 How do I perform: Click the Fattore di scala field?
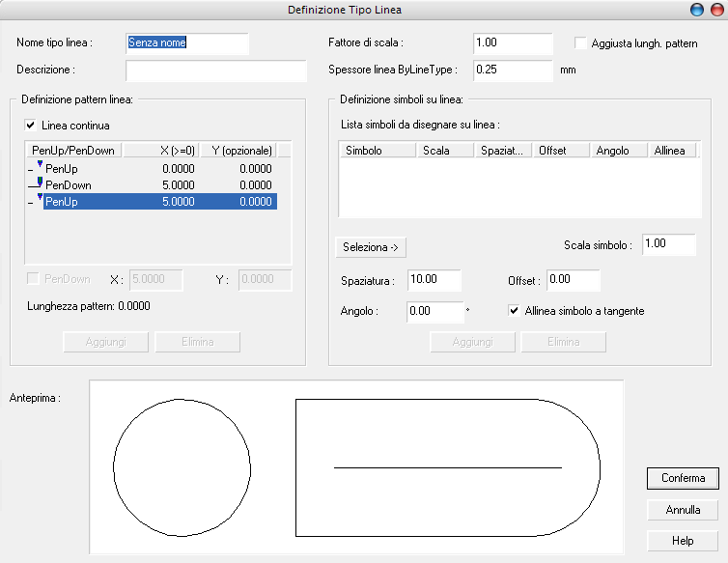(x=513, y=43)
